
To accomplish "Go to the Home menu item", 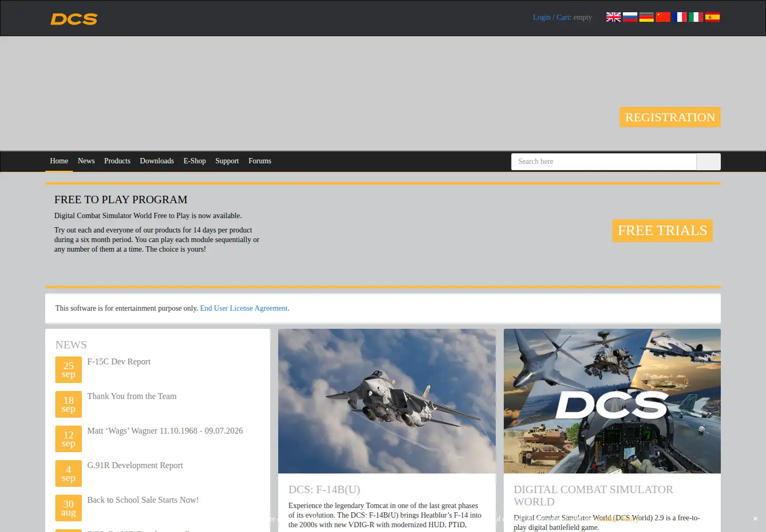I will 59,161.
